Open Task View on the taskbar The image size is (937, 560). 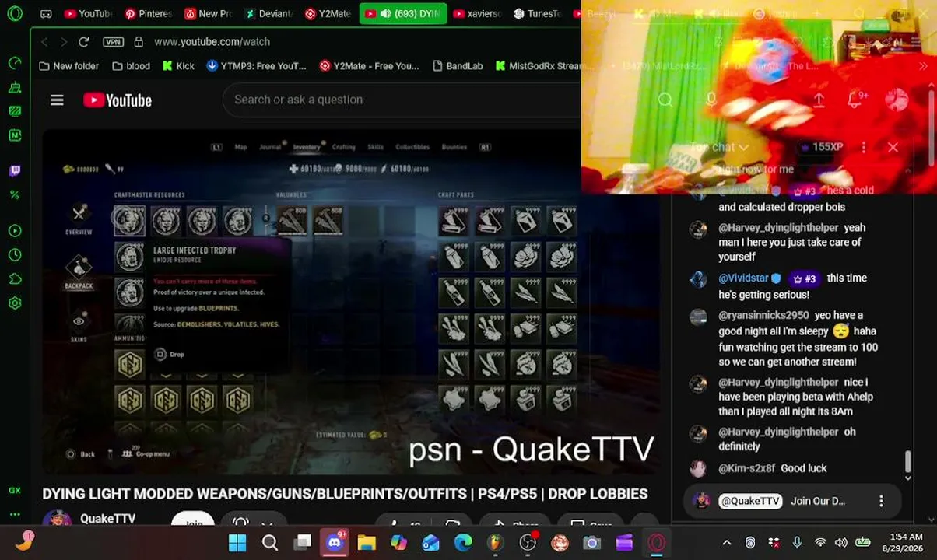[x=302, y=543]
